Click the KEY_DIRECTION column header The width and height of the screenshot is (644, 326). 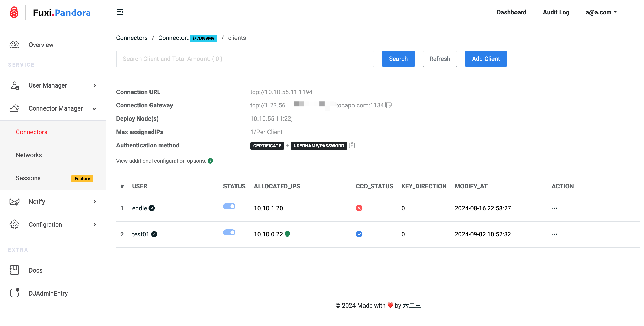coord(424,186)
